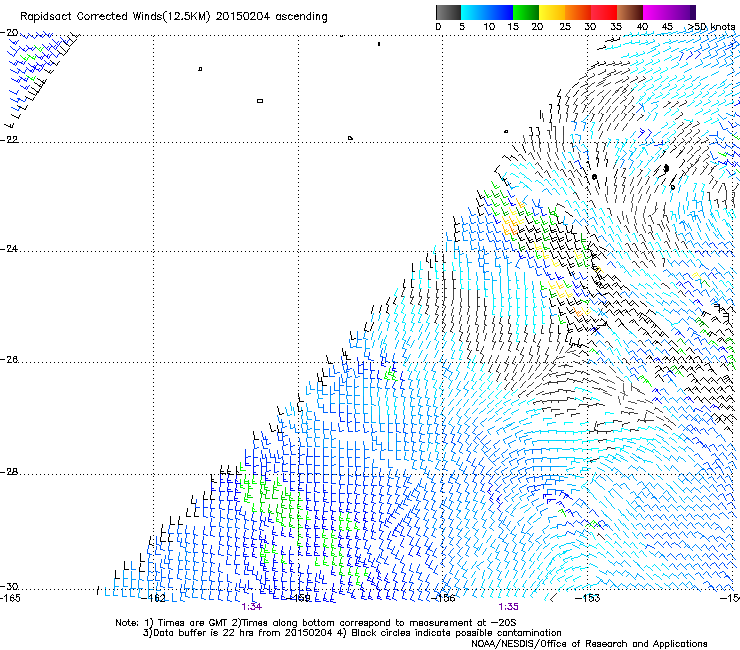Click the '-22' latitude axis label
Viewport: 740px width, 650px height.
click(9, 140)
